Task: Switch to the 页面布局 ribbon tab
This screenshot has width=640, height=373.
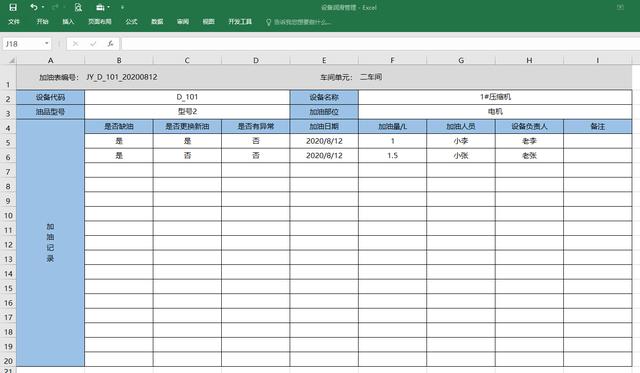Action: point(100,22)
